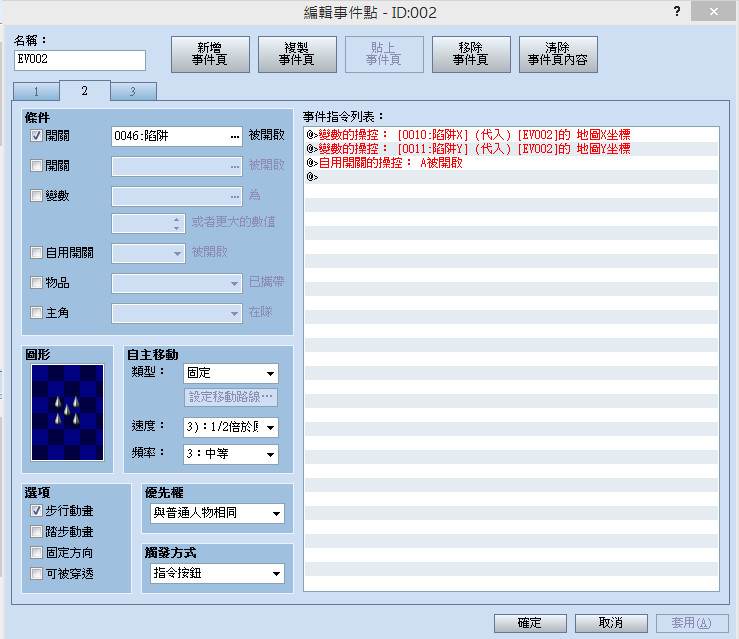Select event page tab 2
This screenshot has width=739, height=639.
point(84,90)
